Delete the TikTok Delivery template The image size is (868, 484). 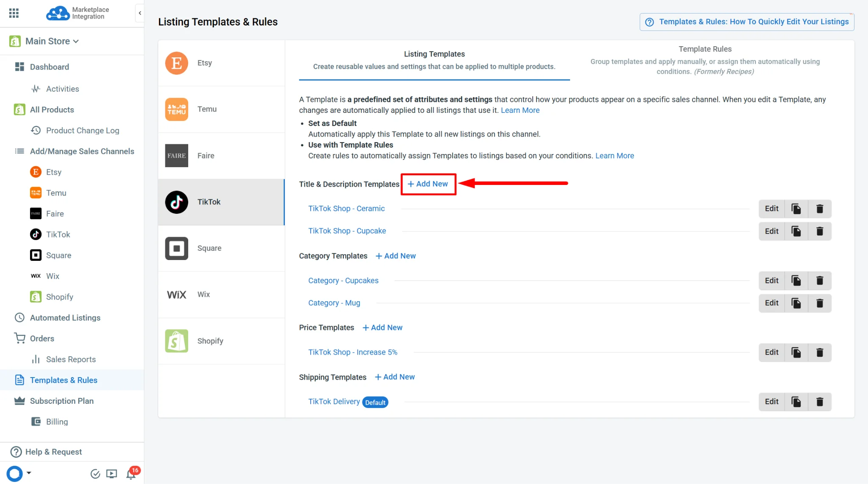(820, 402)
